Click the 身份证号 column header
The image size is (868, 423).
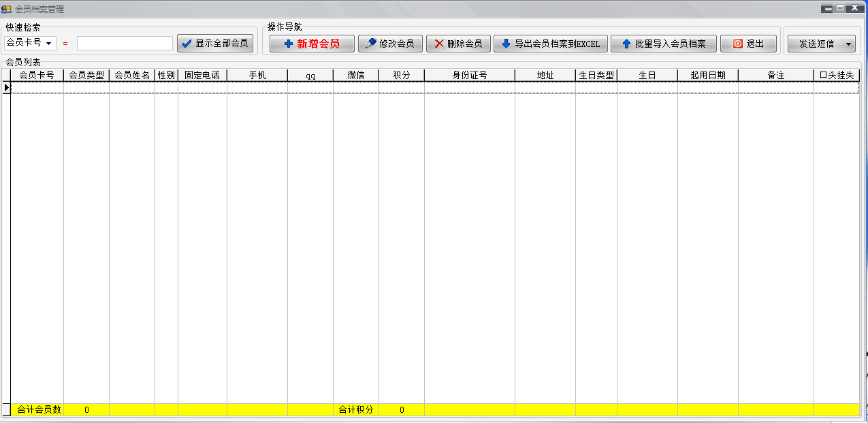470,75
